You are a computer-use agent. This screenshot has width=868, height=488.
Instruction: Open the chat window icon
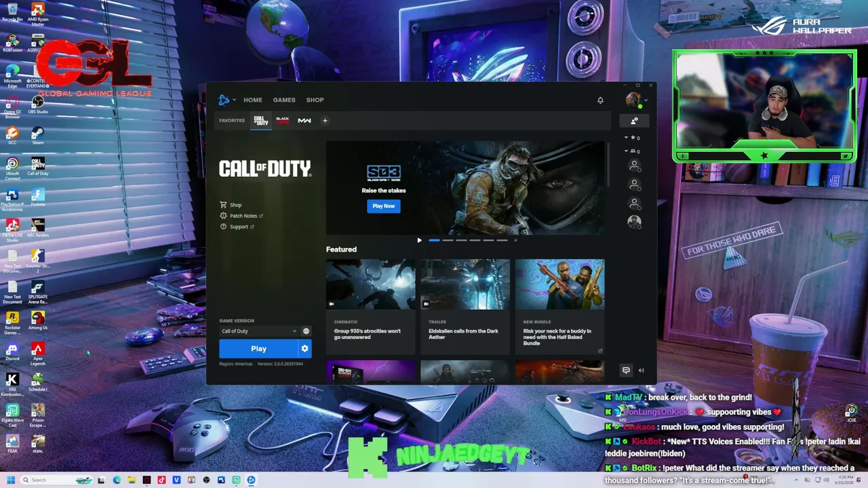tap(626, 370)
